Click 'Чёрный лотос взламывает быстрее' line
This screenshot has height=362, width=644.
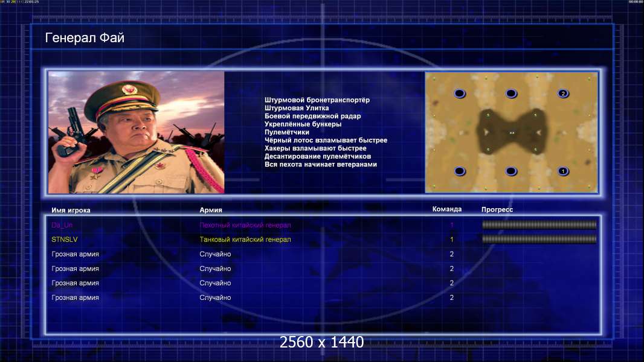(326, 140)
